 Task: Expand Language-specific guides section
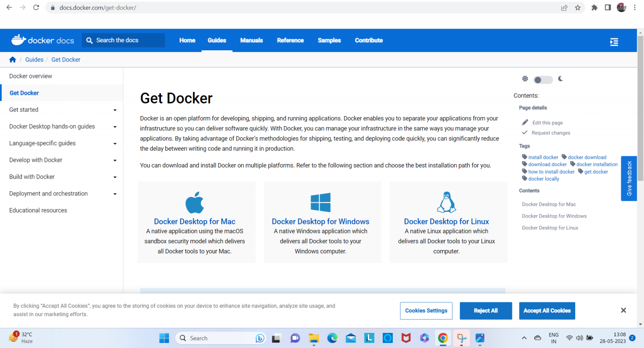(115, 144)
